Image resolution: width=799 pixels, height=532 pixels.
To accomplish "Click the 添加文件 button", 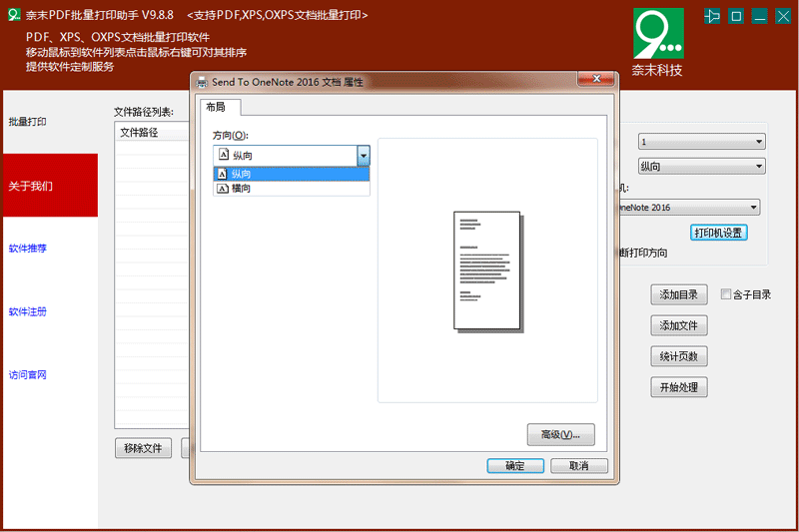I will pyautogui.click(x=679, y=325).
